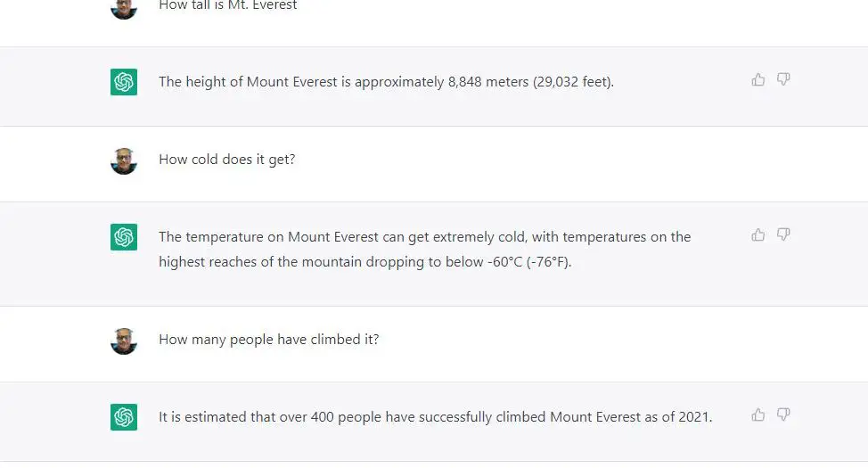Thumbs up the Mount Everest height answer
868x468 pixels.
(758, 79)
